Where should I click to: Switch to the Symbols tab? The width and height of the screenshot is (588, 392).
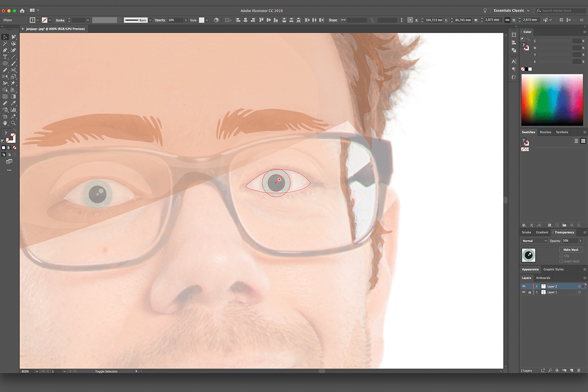point(562,132)
